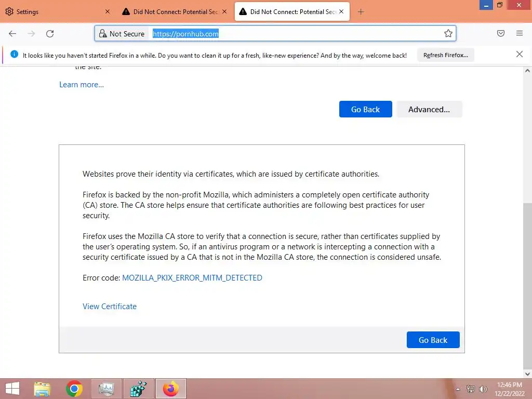532x399 pixels.
Task: Click the scrollbar up arrow
Action: (527, 71)
